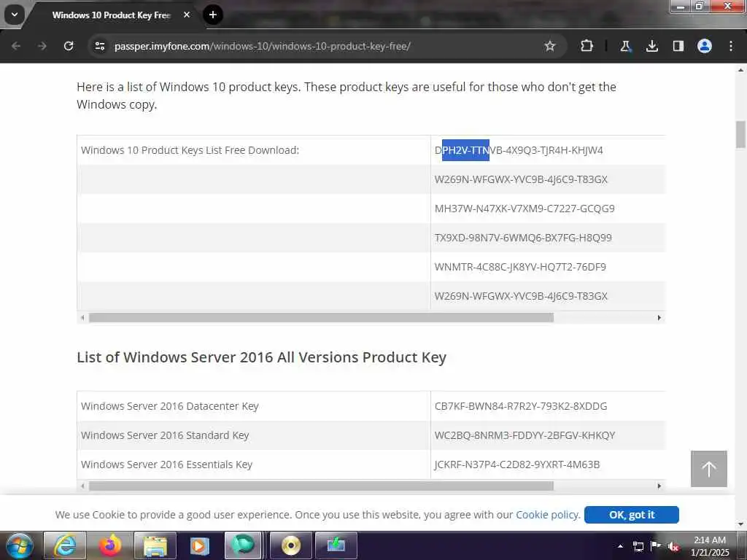Open the clock showing 2:14 AM
The image size is (747, 560).
[710, 546]
